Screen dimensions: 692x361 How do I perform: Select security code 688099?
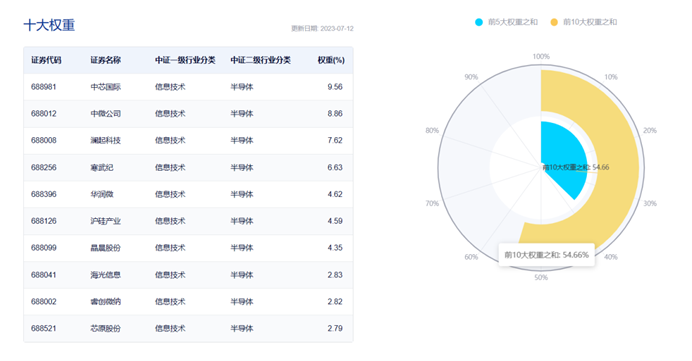pyautogui.click(x=44, y=248)
